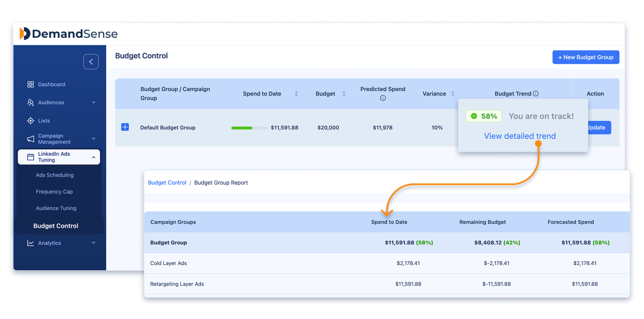The width and height of the screenshot is (644, 319).
Task: Expand the Audiences submenu chevron
Action: tap(94, 102)
